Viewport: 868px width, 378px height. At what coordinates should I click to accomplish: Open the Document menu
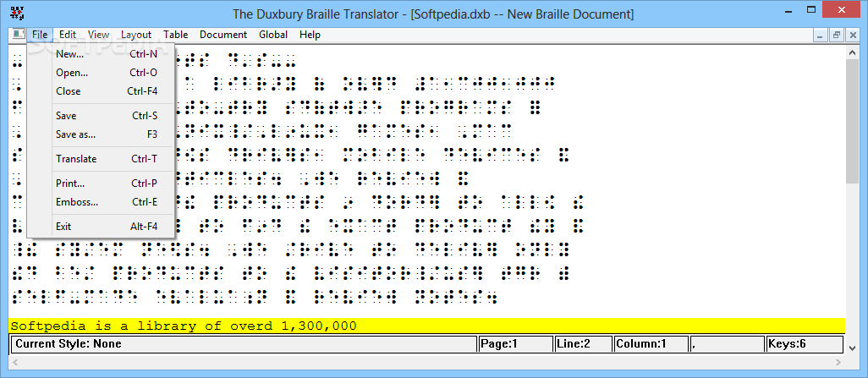pyautogui.click(x=223, y=35)
